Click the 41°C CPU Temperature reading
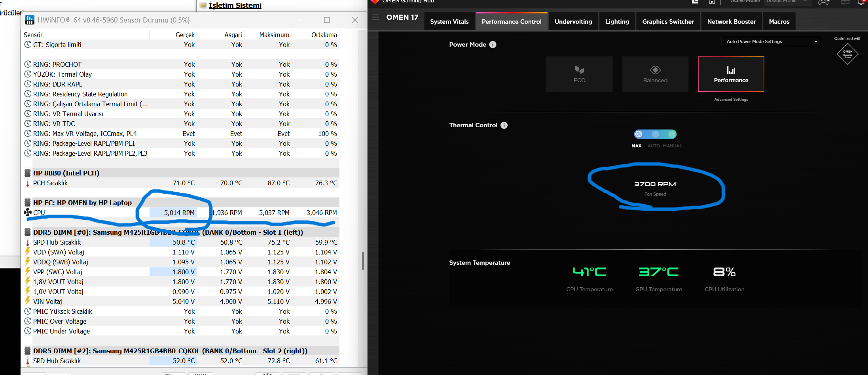868x375 pixels. click(589, 272)
